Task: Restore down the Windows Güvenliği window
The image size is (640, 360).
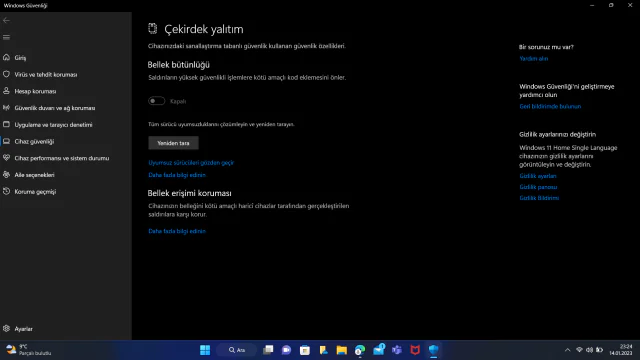Action: coord(611,5)
